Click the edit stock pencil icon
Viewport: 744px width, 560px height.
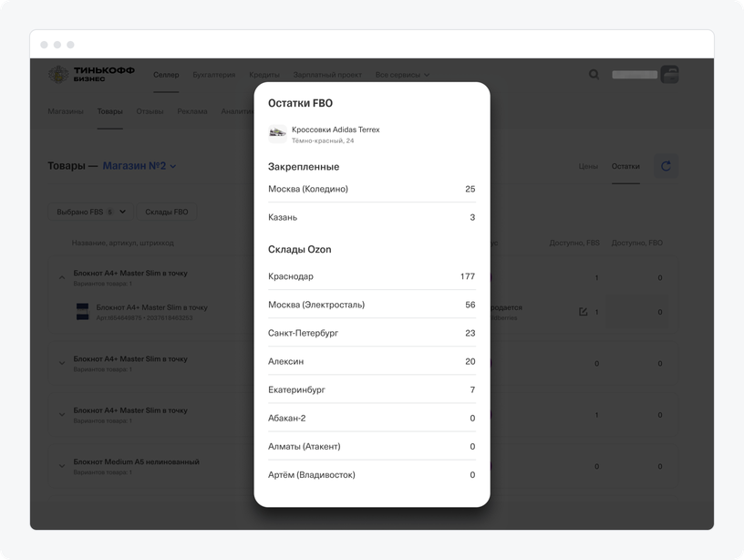point(584,312)
